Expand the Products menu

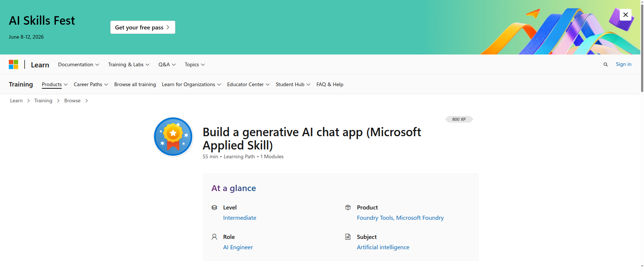point(55,84)
